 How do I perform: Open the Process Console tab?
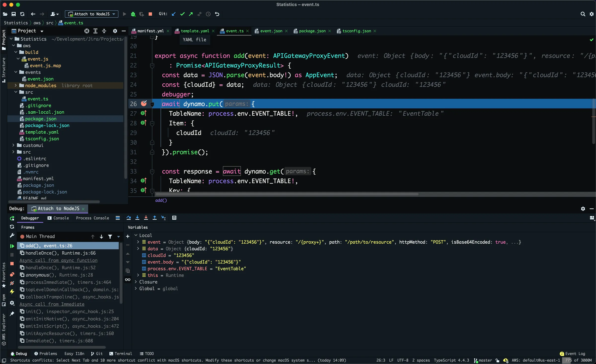coord(92,218)
